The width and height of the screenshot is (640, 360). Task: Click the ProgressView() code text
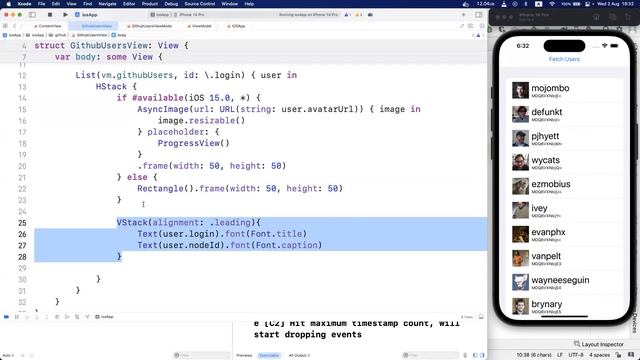[193, 143]
